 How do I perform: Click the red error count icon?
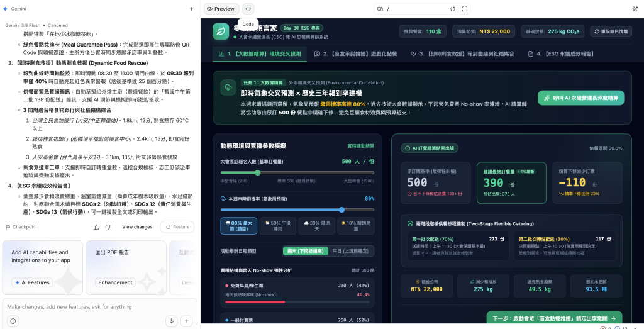pyautogui.click(x=602, y=328)
